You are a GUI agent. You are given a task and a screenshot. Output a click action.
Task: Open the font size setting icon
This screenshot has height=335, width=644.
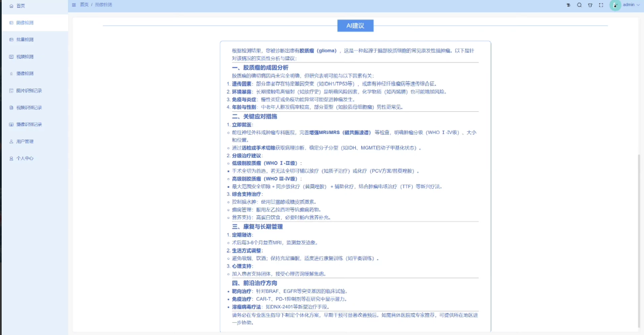click(x=568, y=5)
